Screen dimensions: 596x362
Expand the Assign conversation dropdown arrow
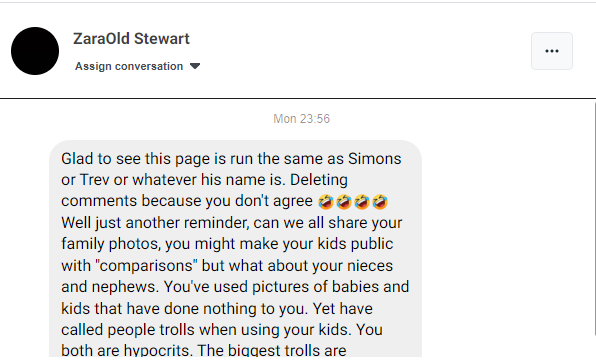click(195, 66)
